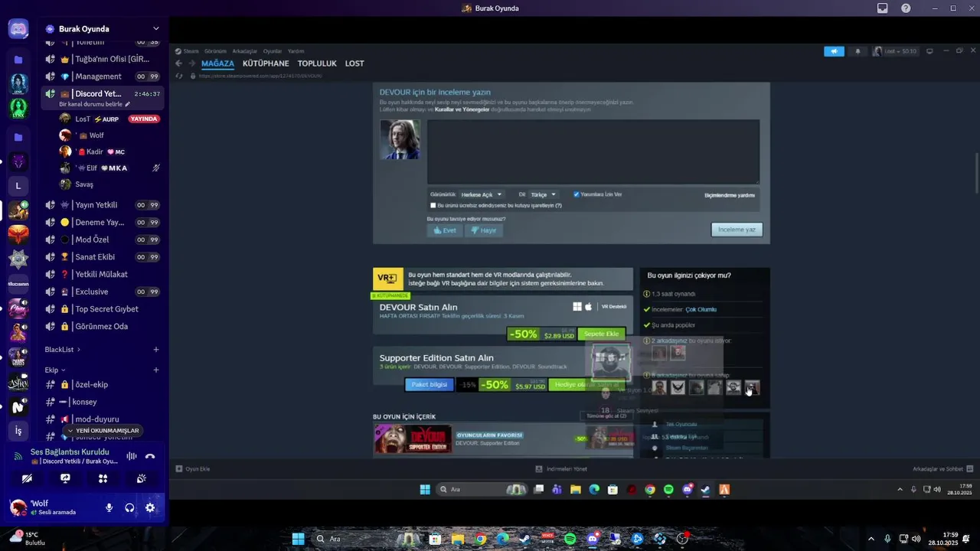980x551 pixels.
Task: Show hidden system tray icons
Action: pyautogui.click(x=871, y=539)
